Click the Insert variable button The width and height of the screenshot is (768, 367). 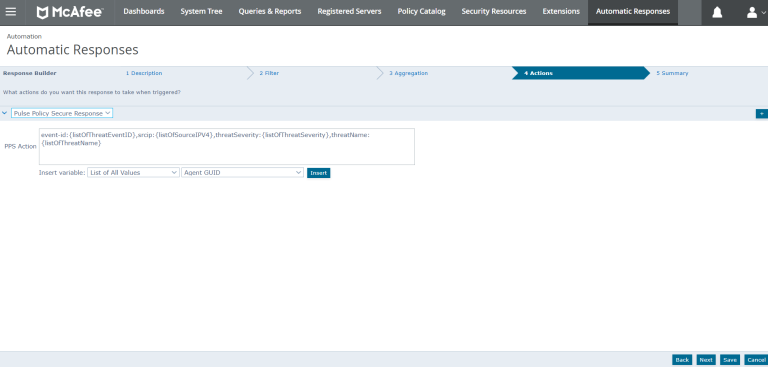pos(318,173)
